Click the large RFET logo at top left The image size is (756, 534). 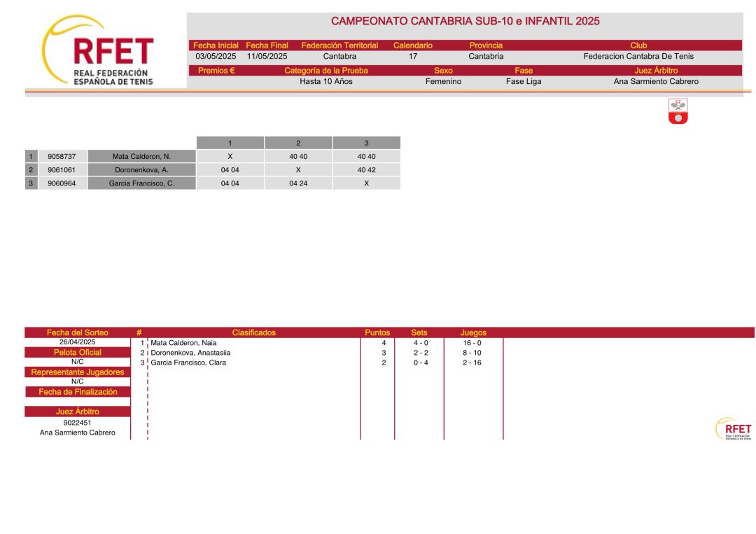click(98, 50)
